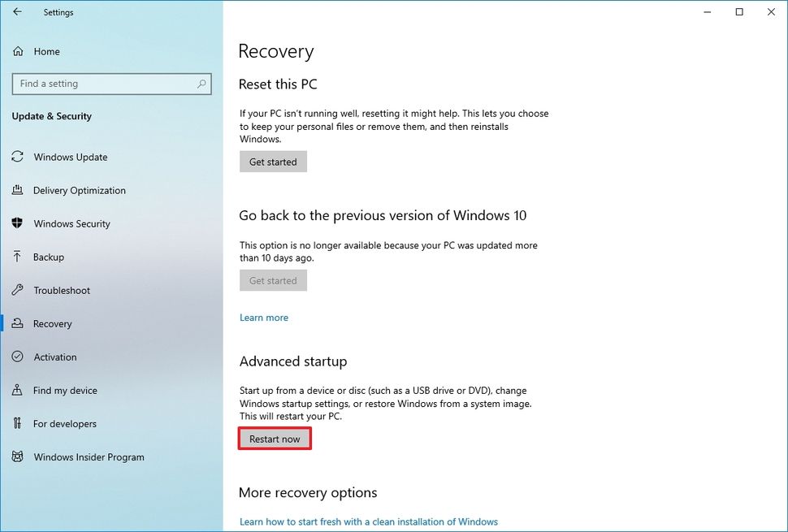Select the Windows Update sidebar icon

pyautogui.click(x=18, y=157)
